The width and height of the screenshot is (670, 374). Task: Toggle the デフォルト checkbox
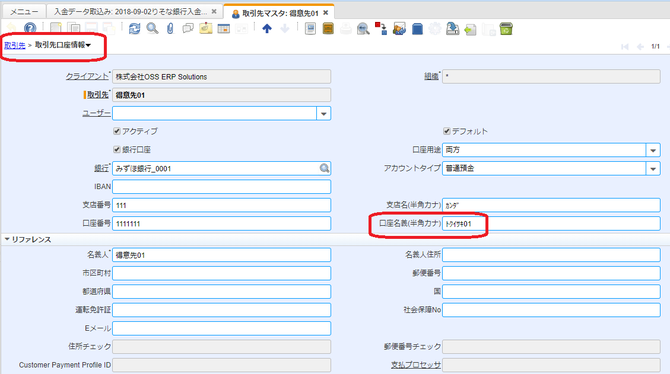tap(447, 131)
